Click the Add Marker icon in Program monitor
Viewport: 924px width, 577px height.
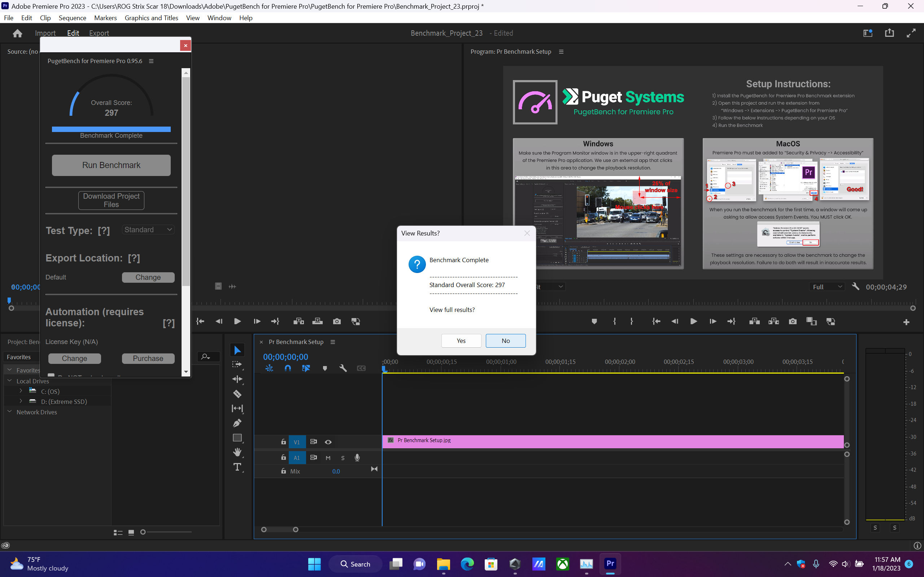pyautogui.click(x=594, y=321)
